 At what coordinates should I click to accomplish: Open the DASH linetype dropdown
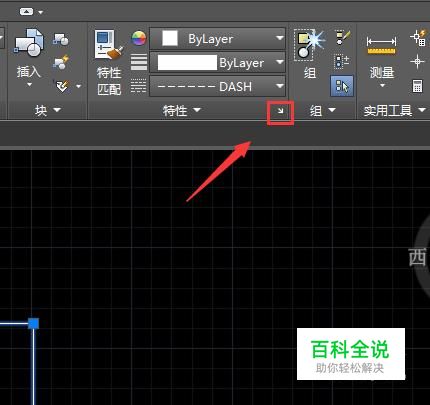(280, 86)
